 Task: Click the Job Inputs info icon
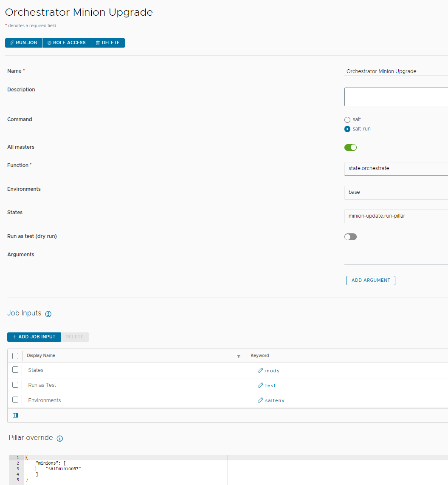pos(48,314)
